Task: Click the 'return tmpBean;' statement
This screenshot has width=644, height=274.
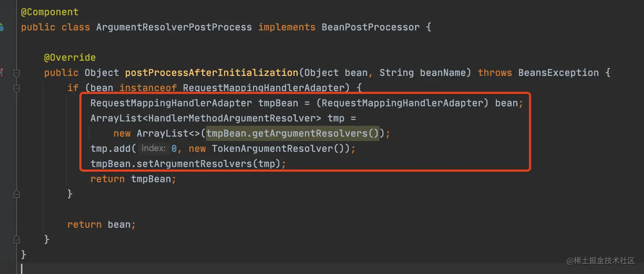Action: point(133,179)
